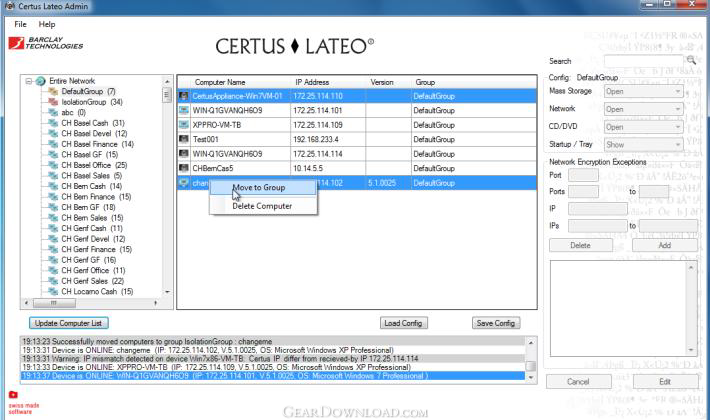Click the IP input field
The width and height of the screenshot is (710, 420).
tap(598, 209)
